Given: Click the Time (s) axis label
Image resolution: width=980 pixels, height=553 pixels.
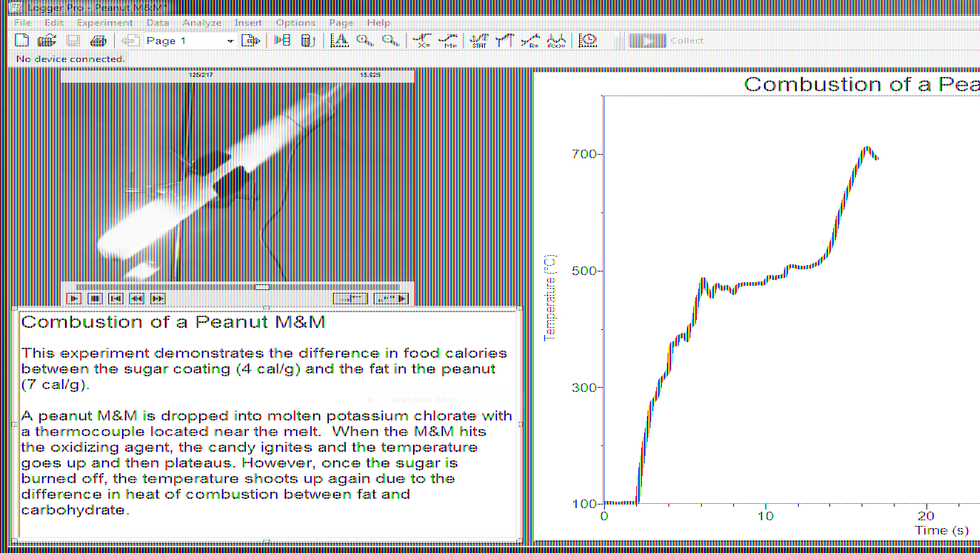Looking at the screenshot, I should 942,530.
